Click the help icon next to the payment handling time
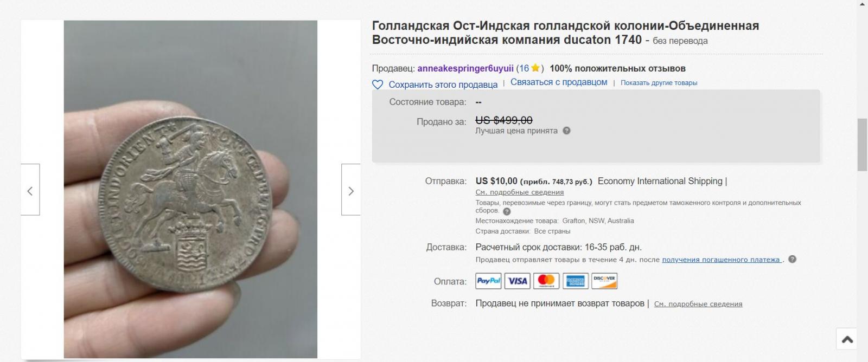 [x=792, y=260]
